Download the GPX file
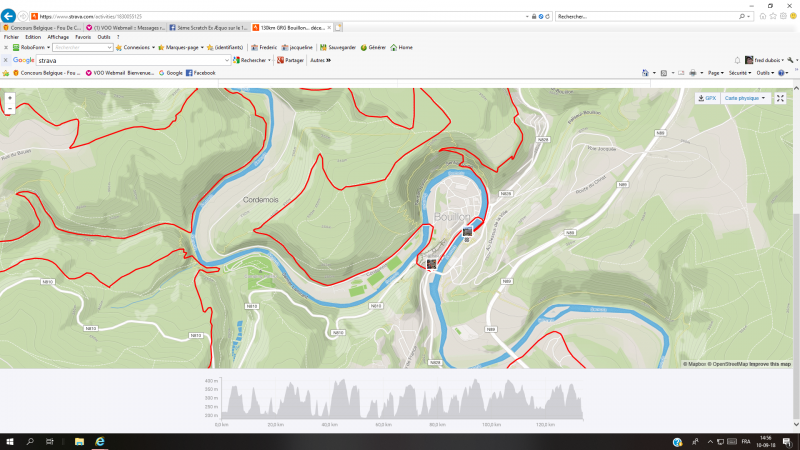800x450 pixels. click(x=707, y=98)
